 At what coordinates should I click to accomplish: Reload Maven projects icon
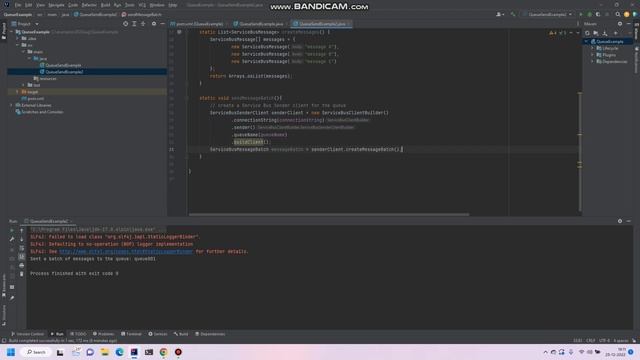[x=587, y=33]
